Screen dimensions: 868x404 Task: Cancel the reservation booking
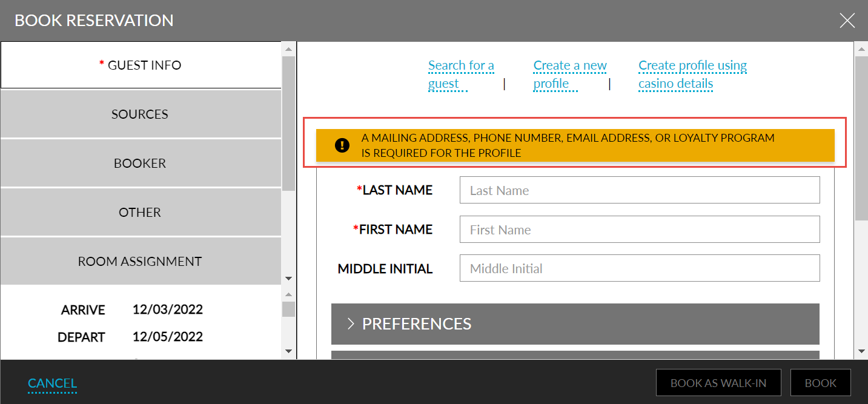click(53, 383)
